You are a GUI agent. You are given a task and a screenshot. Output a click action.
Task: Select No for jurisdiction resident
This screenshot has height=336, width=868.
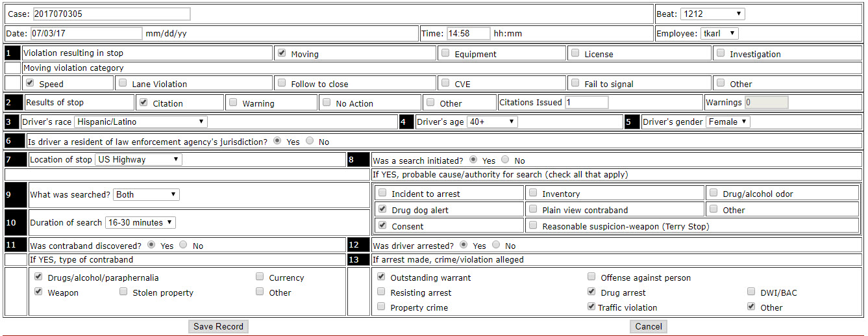coord(310,141)
